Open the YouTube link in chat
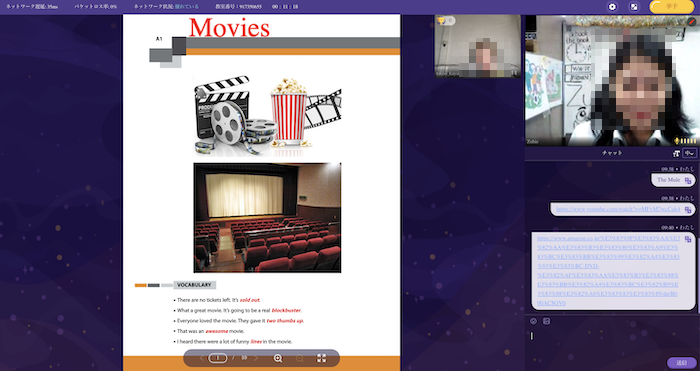 pyautogui.click(x=618, y=209)
